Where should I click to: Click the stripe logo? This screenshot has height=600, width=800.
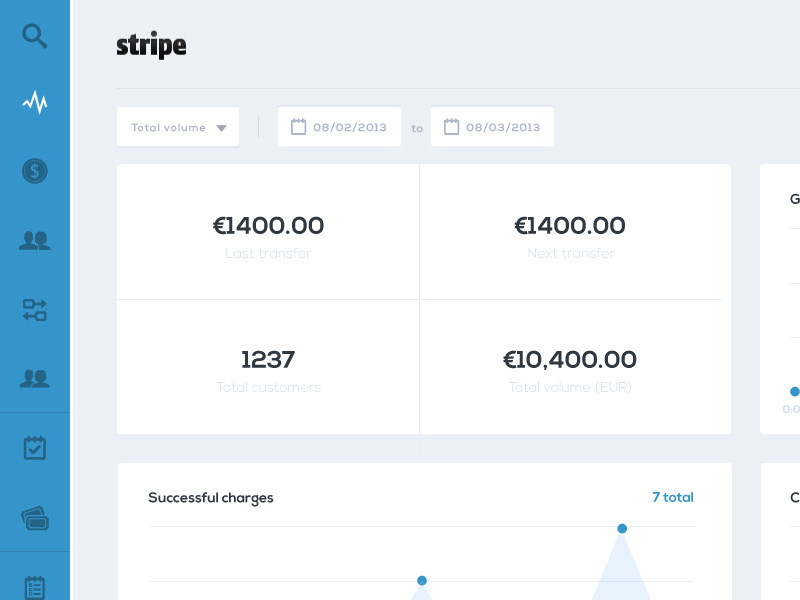pos(151,46)
